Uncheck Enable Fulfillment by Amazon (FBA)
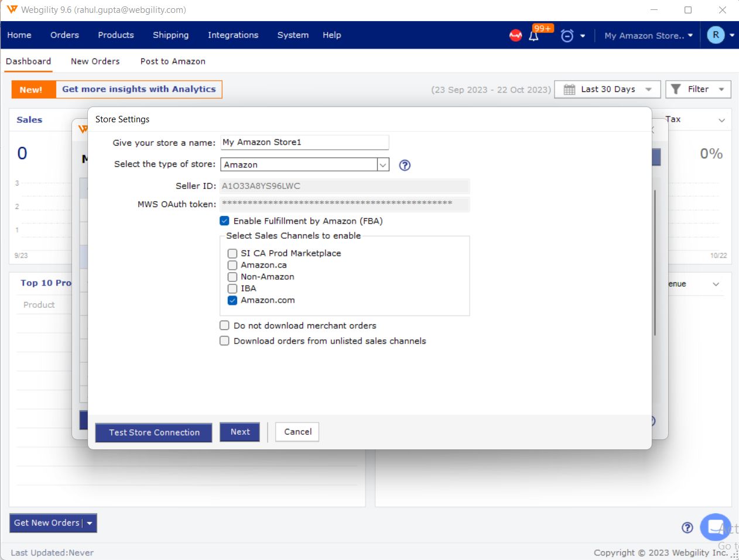The height and width of the screenshot is (560, 739). tap(224, 221)
